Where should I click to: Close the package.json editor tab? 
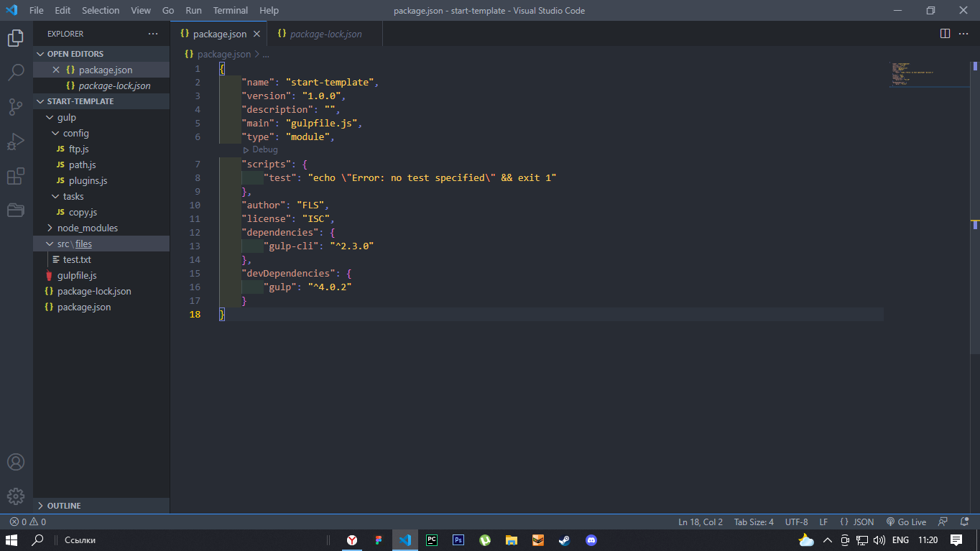pos(256,34)
